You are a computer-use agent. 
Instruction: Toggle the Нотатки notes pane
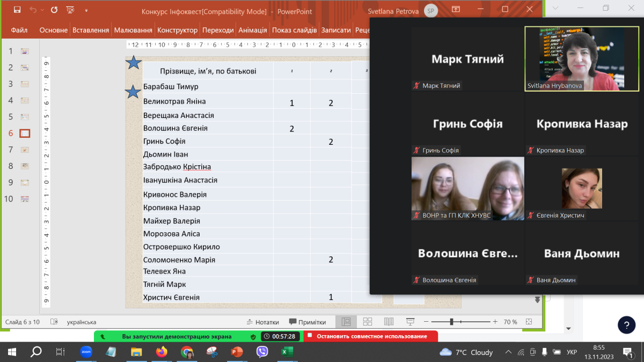(262, 322)
